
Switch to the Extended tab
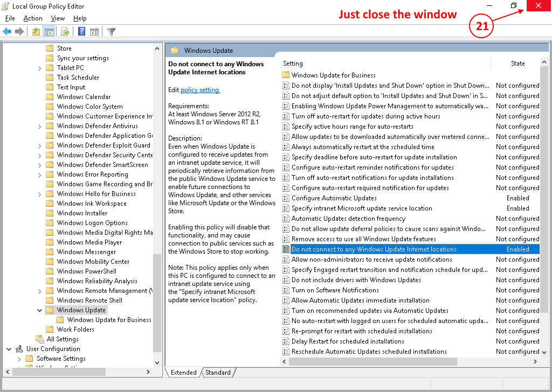183,372
